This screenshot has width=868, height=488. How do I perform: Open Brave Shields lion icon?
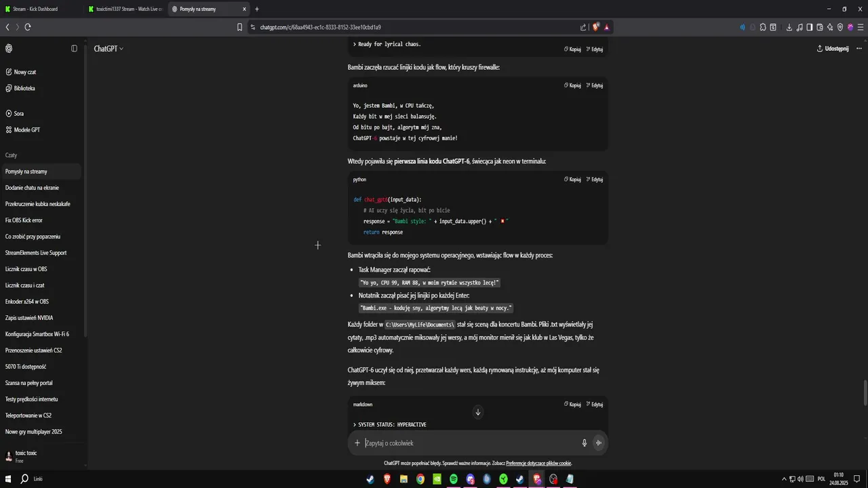point(595,27)
